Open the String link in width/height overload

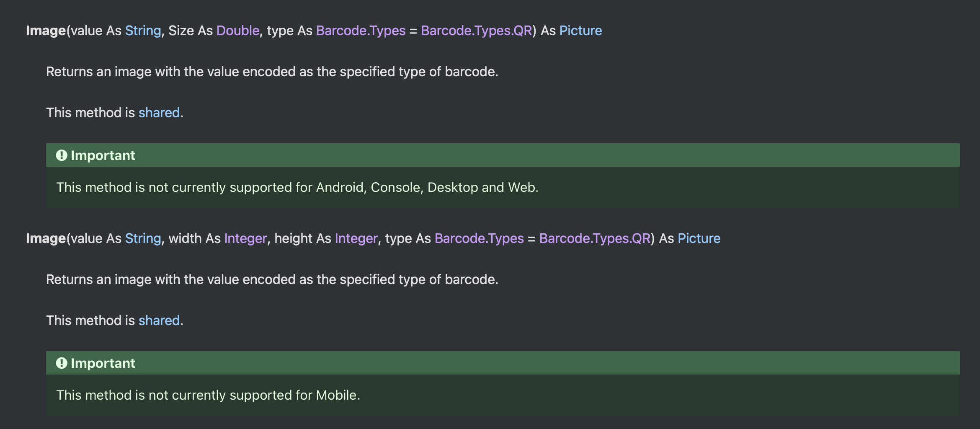143,238
